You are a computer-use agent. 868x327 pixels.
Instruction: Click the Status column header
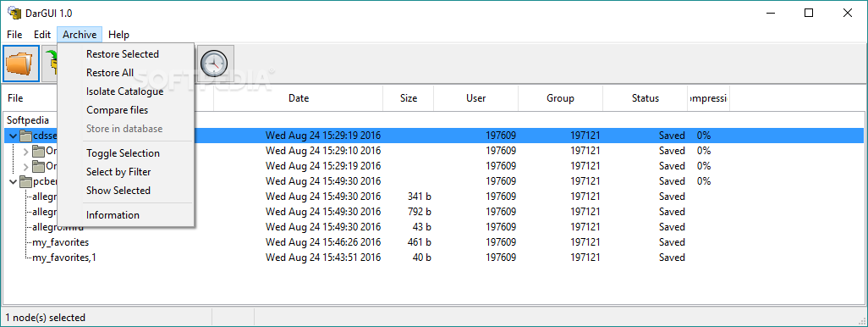(x=646, y=98)
